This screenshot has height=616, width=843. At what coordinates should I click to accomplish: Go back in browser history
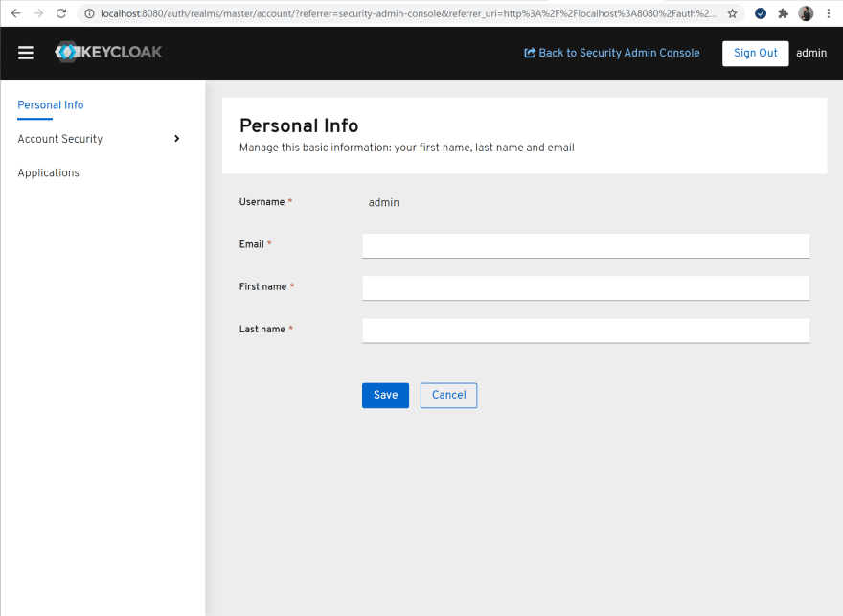click(15, 13)
